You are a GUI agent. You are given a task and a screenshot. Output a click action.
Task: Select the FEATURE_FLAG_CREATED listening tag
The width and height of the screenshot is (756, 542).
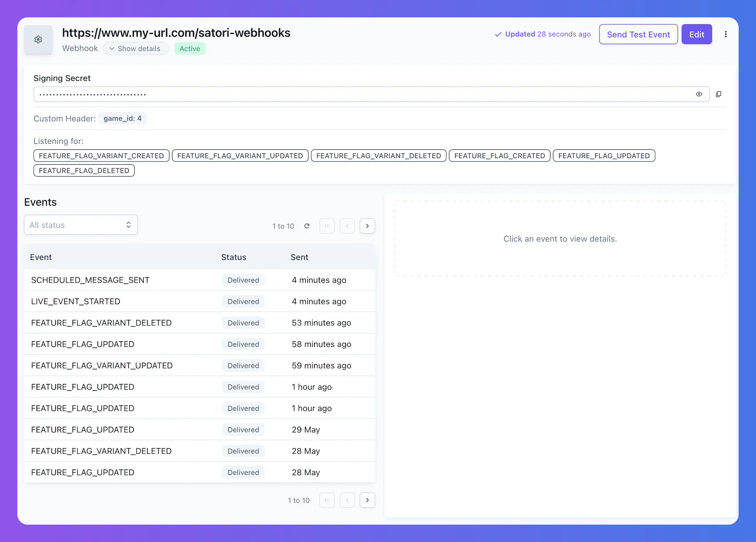point(499,155)
